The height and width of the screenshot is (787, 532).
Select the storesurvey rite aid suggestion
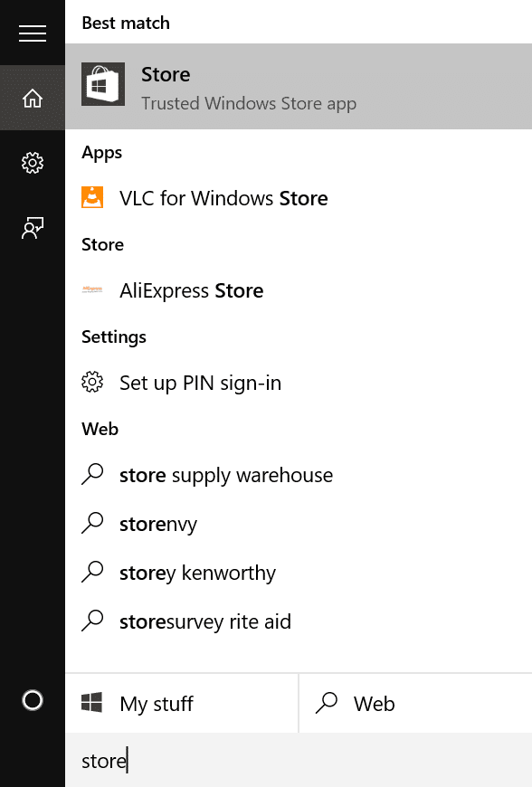click(x=299, y=621)
